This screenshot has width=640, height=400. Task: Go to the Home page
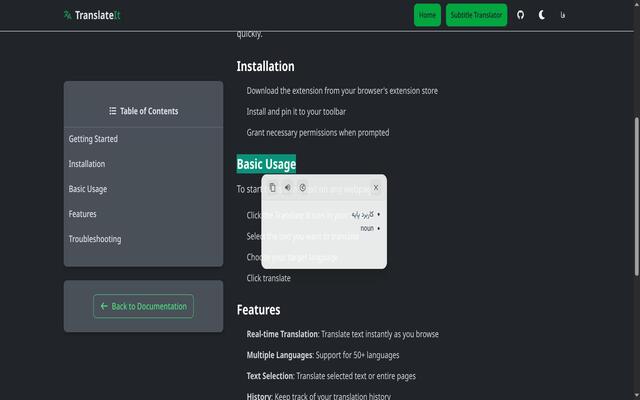coord(427,15)
